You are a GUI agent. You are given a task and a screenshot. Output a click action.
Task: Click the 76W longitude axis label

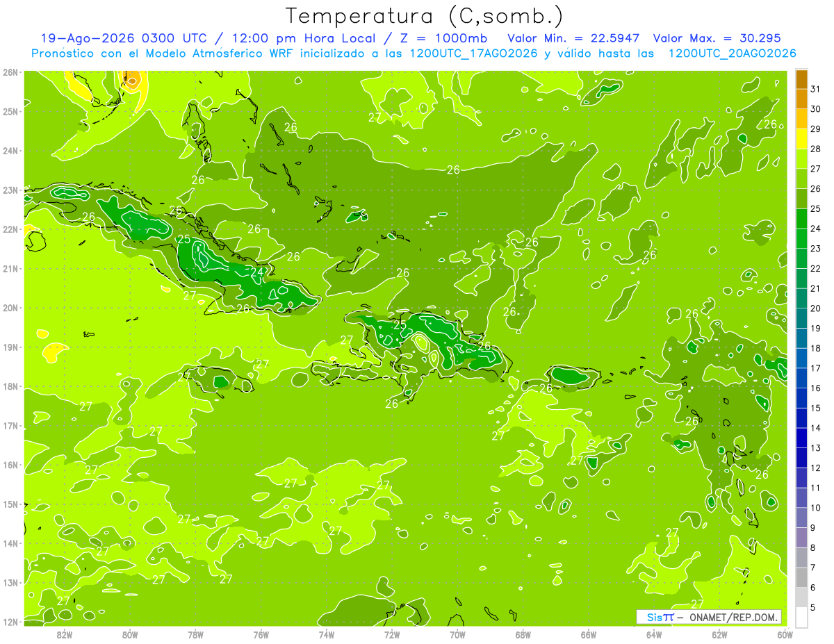(x=261, y=634)
